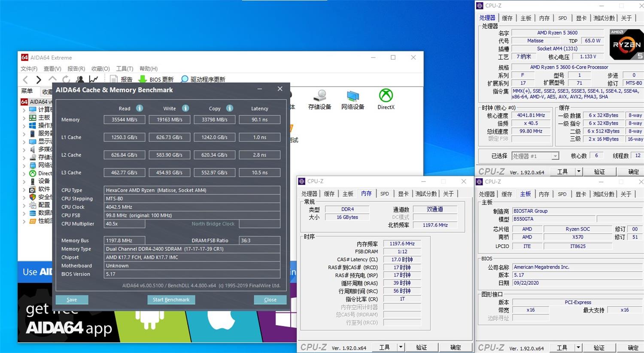Expand the 显示设备 tree node
The image size is (644, 353).
pos(24,142)
